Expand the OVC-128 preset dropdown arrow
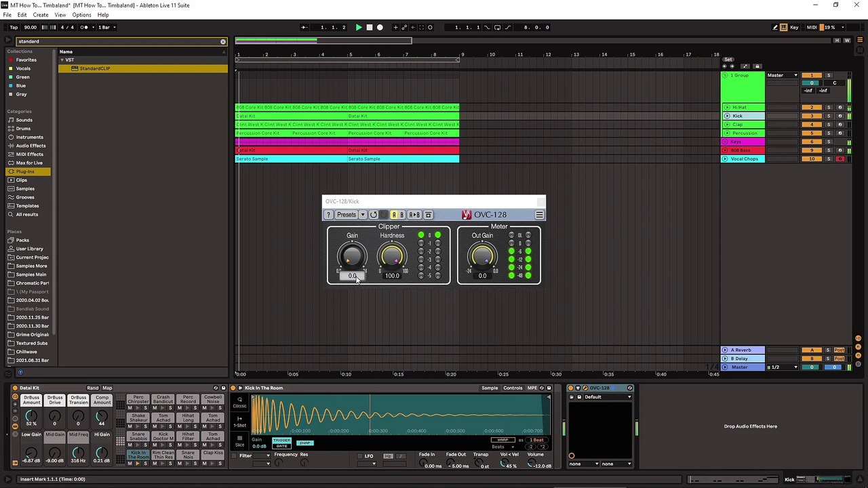The height and width of the screenshot is (488, 868). [363, 215]
